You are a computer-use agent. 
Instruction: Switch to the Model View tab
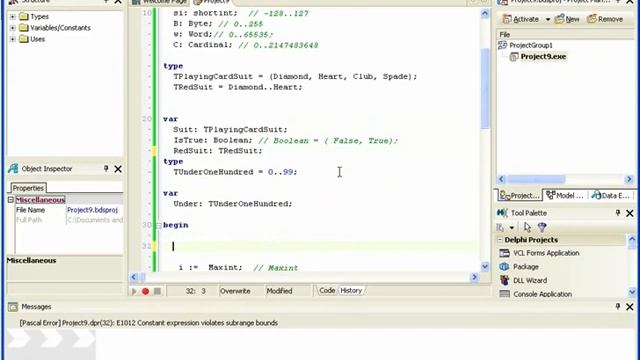565,196
